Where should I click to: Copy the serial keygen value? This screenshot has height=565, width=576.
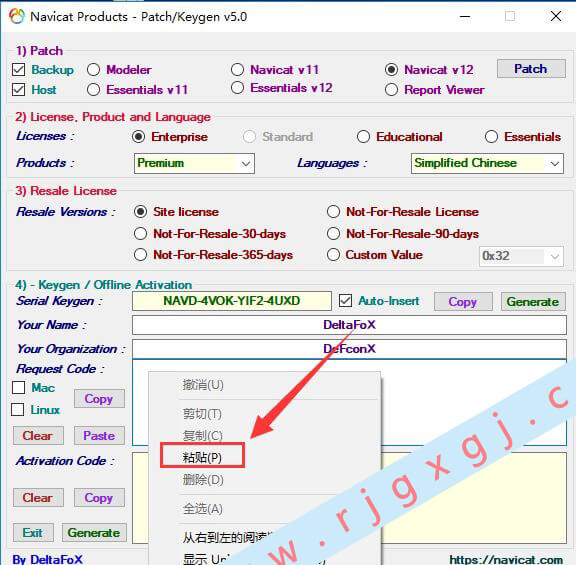tap(463, 302)
